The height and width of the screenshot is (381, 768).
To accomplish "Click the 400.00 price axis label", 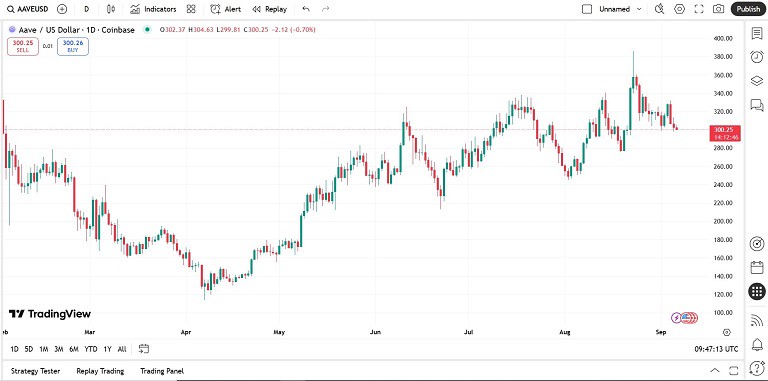I will coord(723,38).
